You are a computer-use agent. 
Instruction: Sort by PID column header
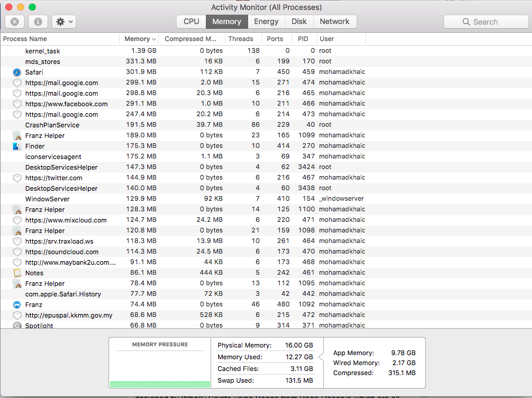(x=304, y=39)
